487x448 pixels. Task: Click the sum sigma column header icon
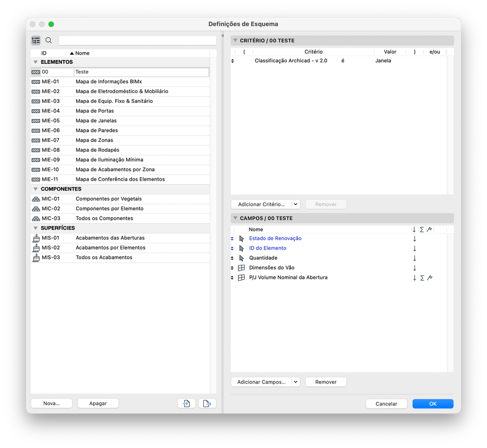pyautogui.click(x=422, y=230)
